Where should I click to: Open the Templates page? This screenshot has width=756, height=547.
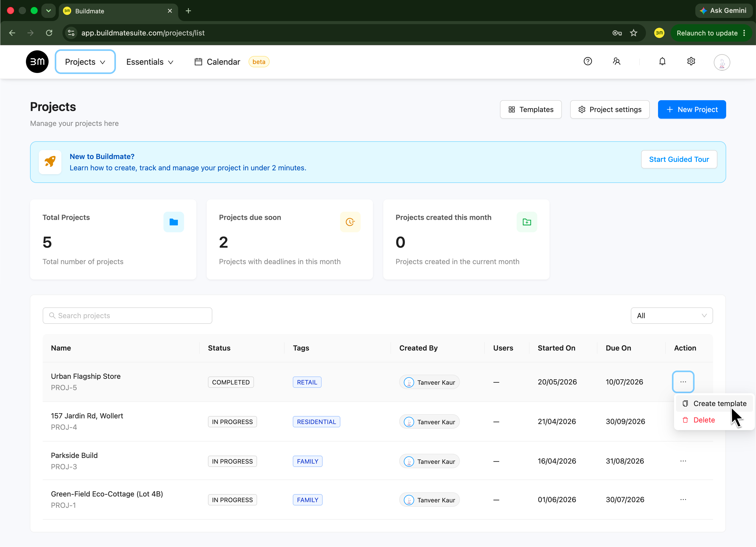click(531, 110)
